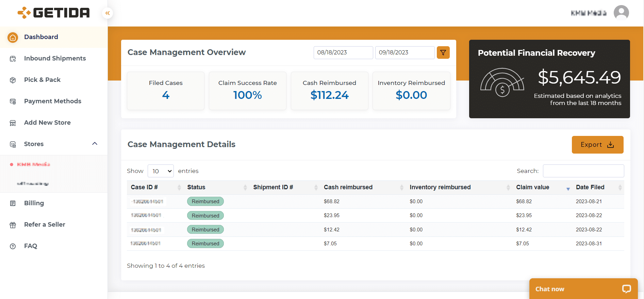The height and width of the screenshot is (299, 644).
Task: Click the FAQ question mark icon
Action: 13,246
